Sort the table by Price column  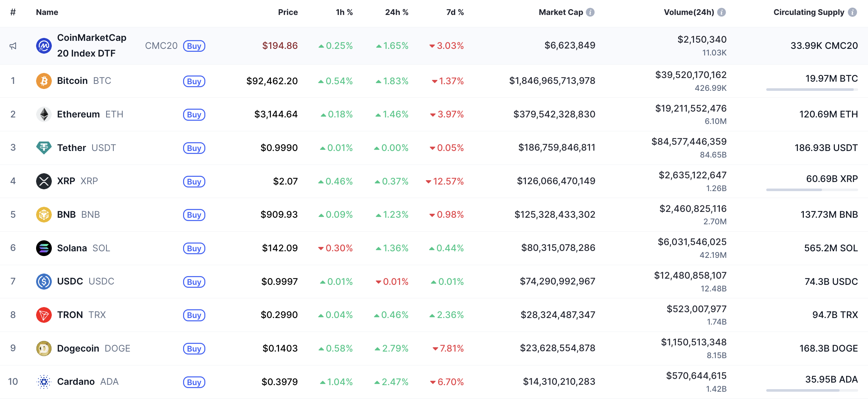[x=288, y=12]
